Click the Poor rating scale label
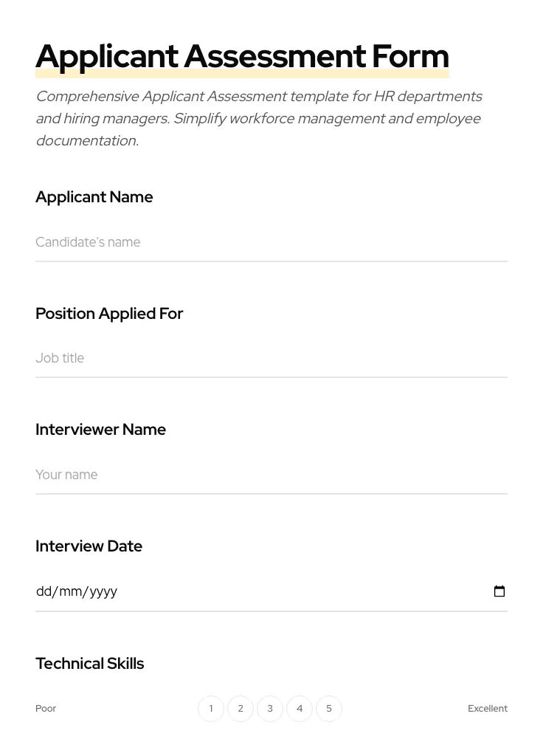 click(46, 708)
